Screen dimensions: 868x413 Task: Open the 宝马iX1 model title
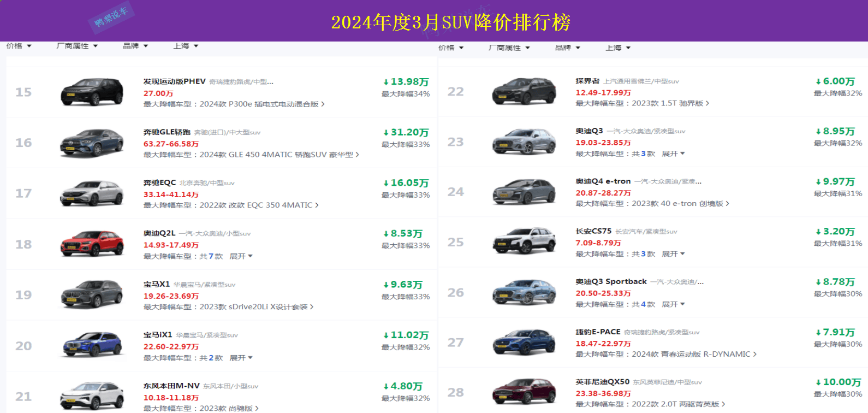158,335
